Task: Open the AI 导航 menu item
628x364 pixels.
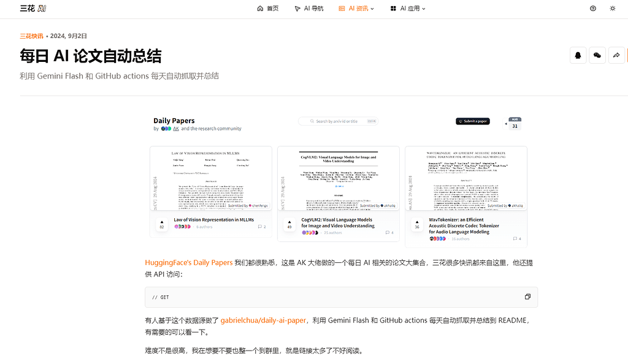Action: (x=309, y=9)
